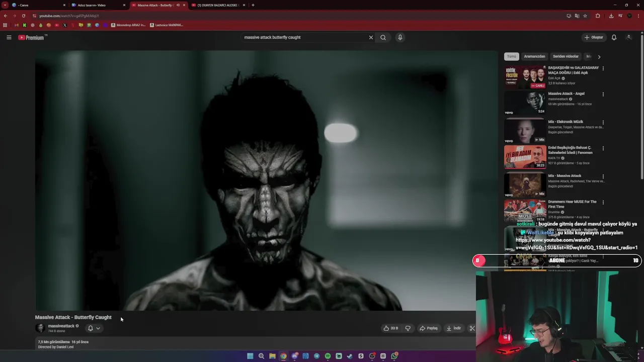Screen dimensions: 644x362
Task: Open the Chrome extensions puzzle icon
Action: point(598,16)
